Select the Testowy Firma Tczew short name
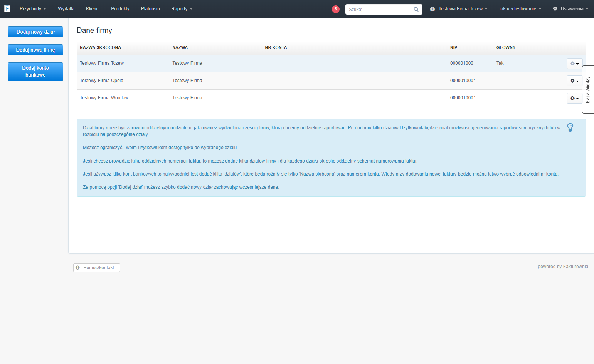The width and height of the screenshot is (594, 364). click(102, 63)
